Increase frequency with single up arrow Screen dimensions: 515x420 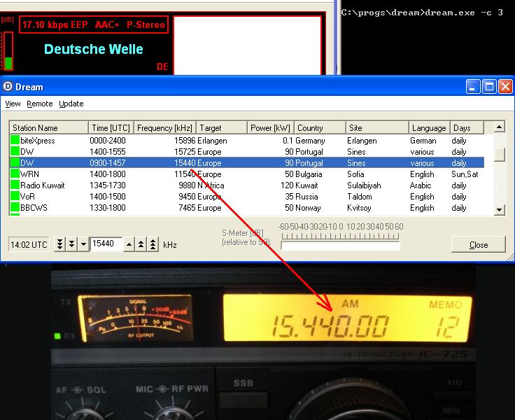129,244
